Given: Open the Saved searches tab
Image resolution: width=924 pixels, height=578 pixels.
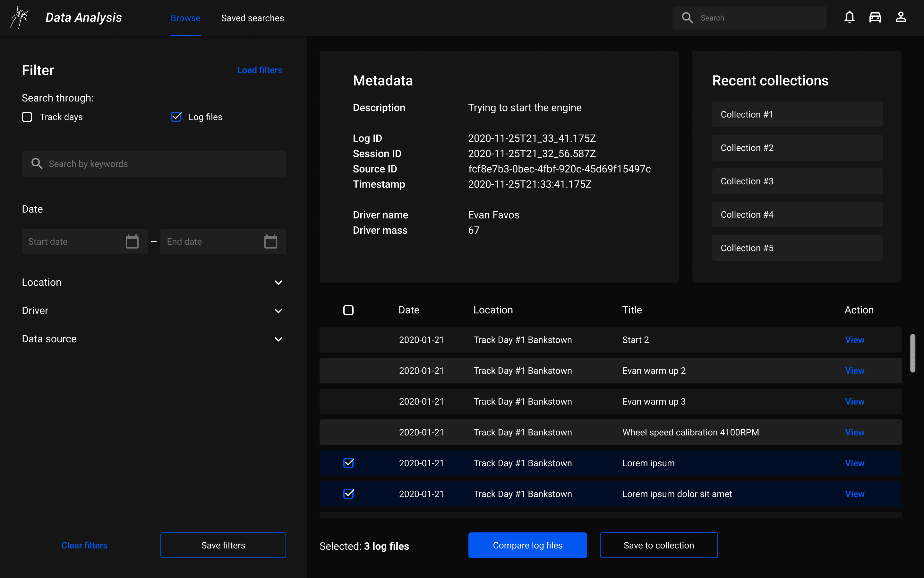Looking at the screenshot, I should click(x=253, y=18).
